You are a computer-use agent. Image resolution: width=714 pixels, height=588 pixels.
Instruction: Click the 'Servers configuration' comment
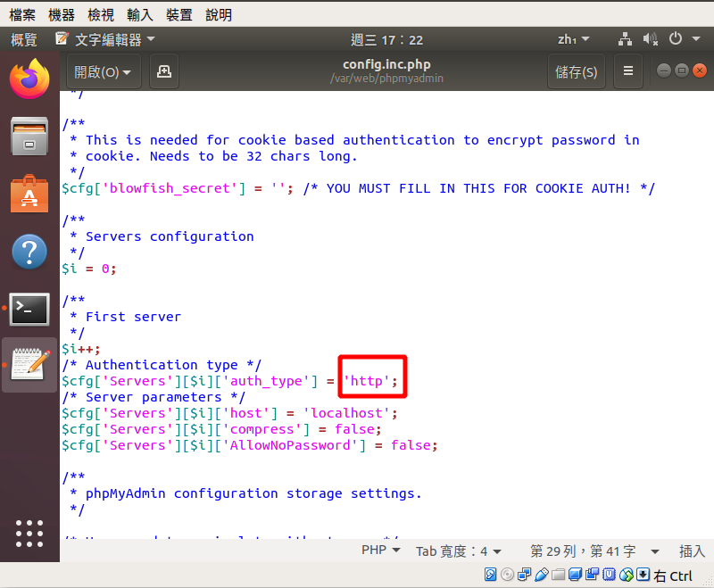click(x=170, y=236)
